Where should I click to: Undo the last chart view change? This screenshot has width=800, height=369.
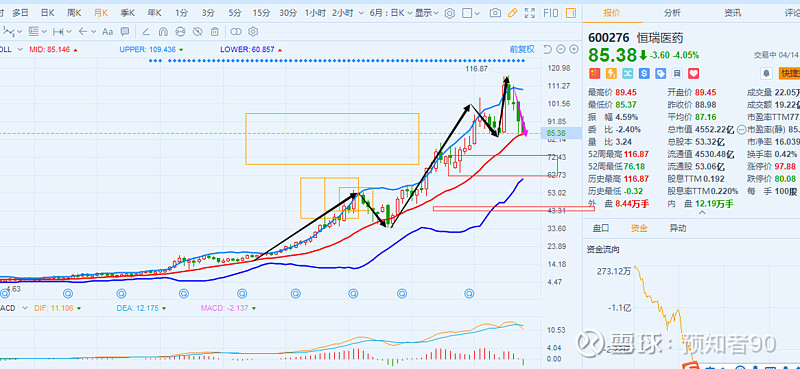click(x=547, y=49)
